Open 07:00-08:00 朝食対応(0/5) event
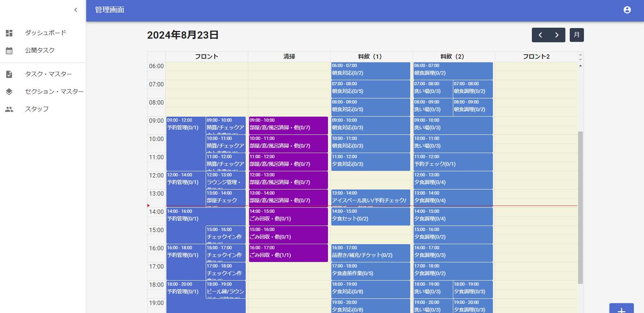The height and width of the screenshot is (313, 644). tap(371, 89)
